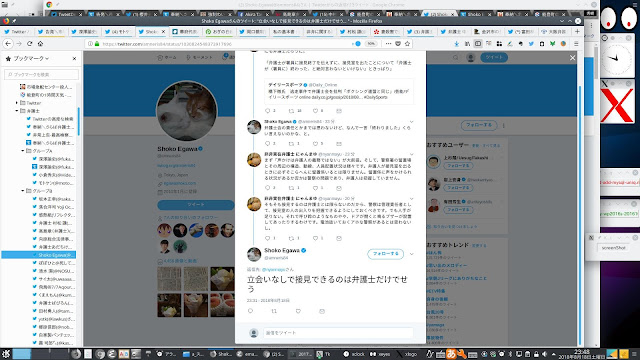This screenshot has width=640, height=360.
Task: Click profile ツイート button under bio
Action: [196, 204]
